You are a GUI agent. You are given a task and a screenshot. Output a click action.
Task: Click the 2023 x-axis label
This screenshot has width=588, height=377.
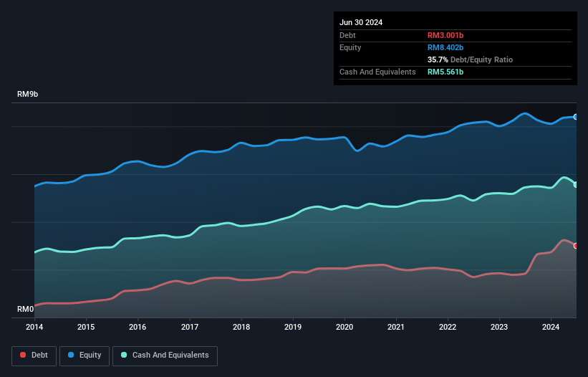[x=499, y=327]
